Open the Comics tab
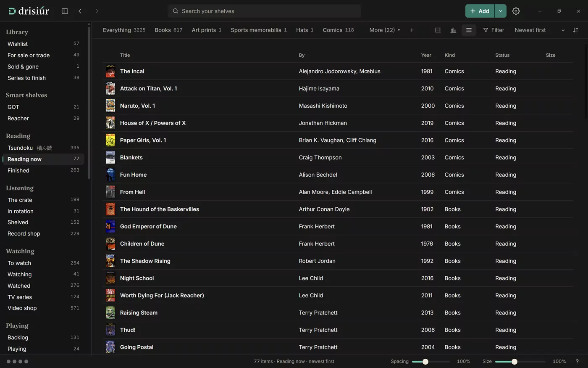This screenshot has width=588, height=368. coord(338,30)
